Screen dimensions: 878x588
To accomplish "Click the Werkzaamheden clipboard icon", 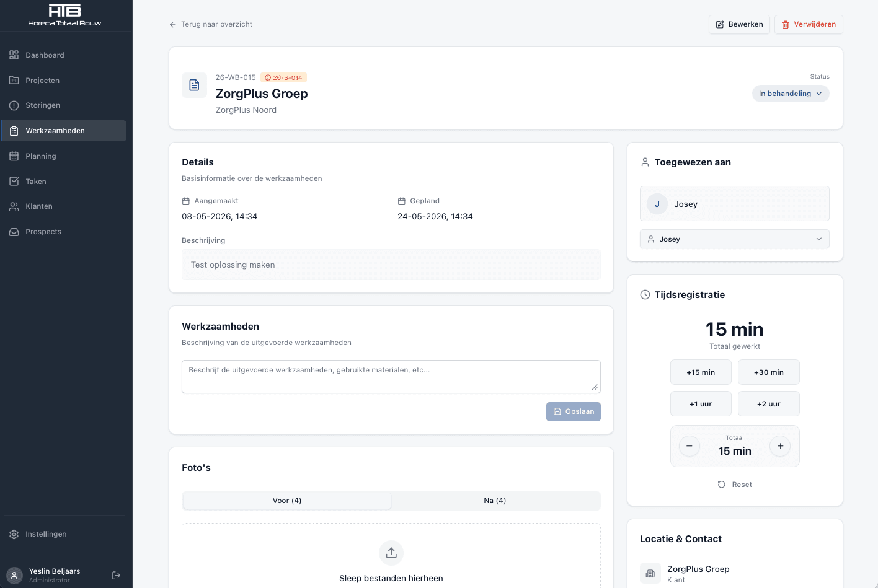I will 14,131.
